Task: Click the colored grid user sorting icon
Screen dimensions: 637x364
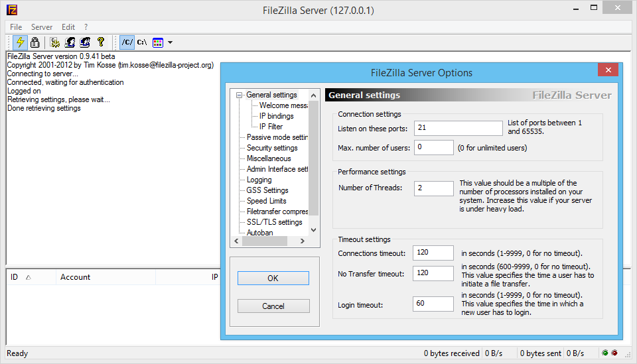Action: coord(158,42)
